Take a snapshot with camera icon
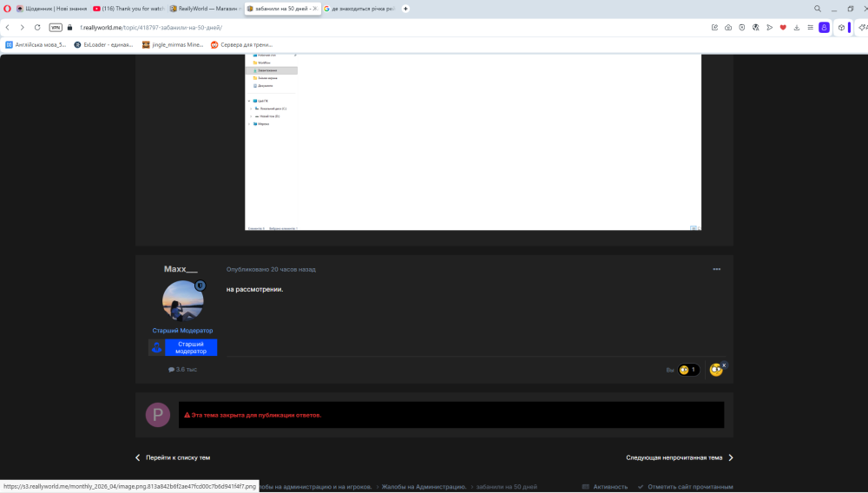This screenshot has height=493, width=868. click(728, 27)
